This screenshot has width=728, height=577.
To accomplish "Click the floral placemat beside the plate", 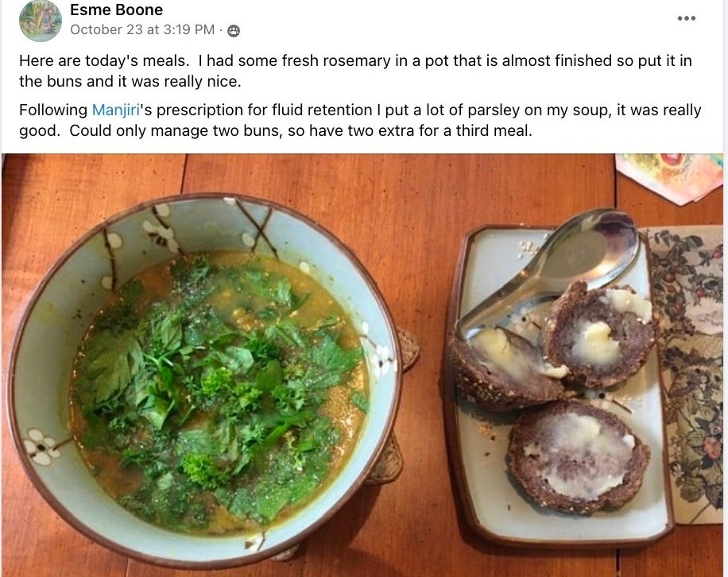I will coord(687,371).
